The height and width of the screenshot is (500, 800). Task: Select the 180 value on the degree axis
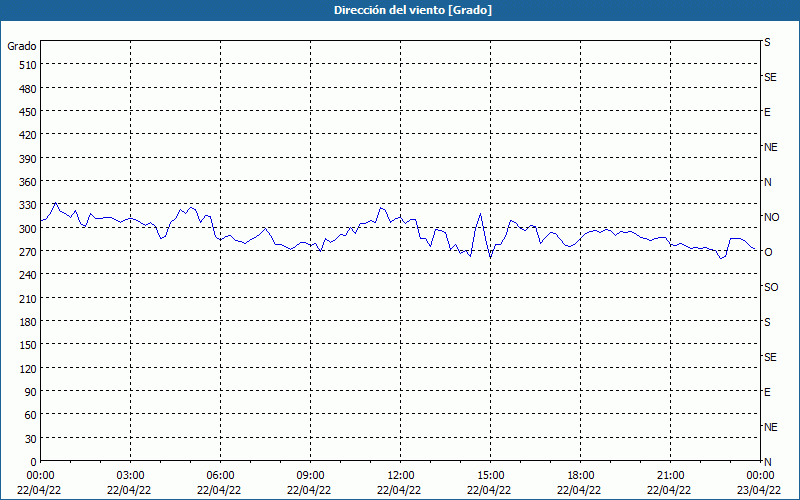(x=28, y=322)
